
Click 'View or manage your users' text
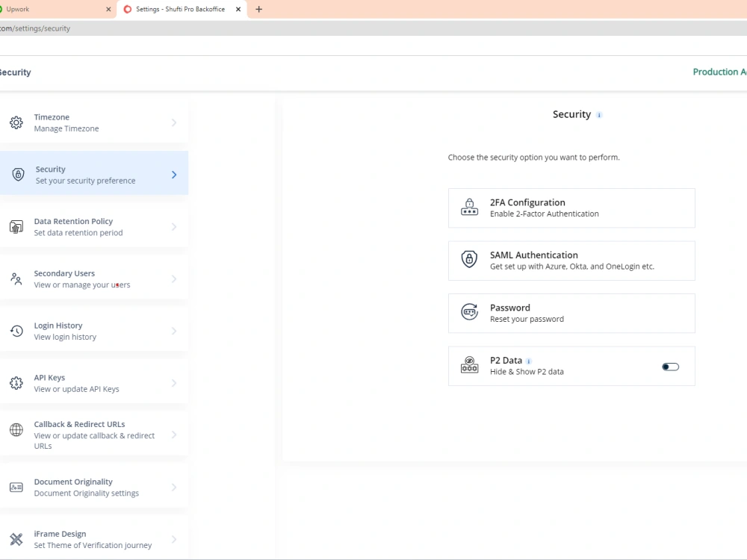[82, 284]
